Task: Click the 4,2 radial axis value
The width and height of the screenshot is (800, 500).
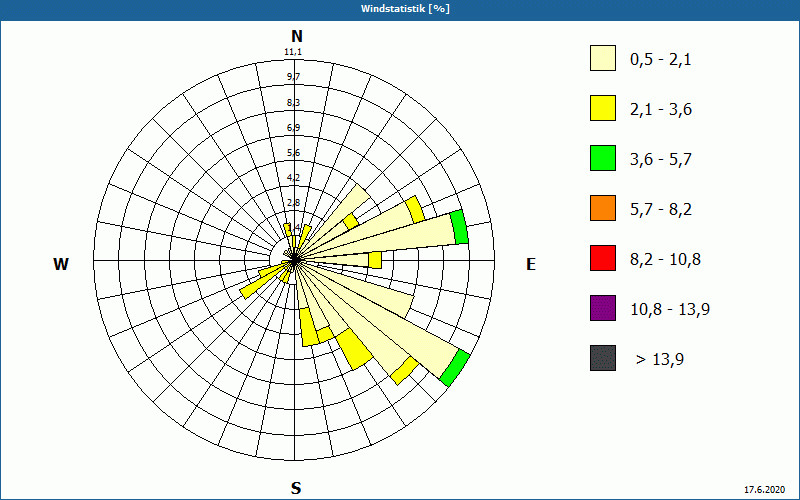Action: coord(293,178)
